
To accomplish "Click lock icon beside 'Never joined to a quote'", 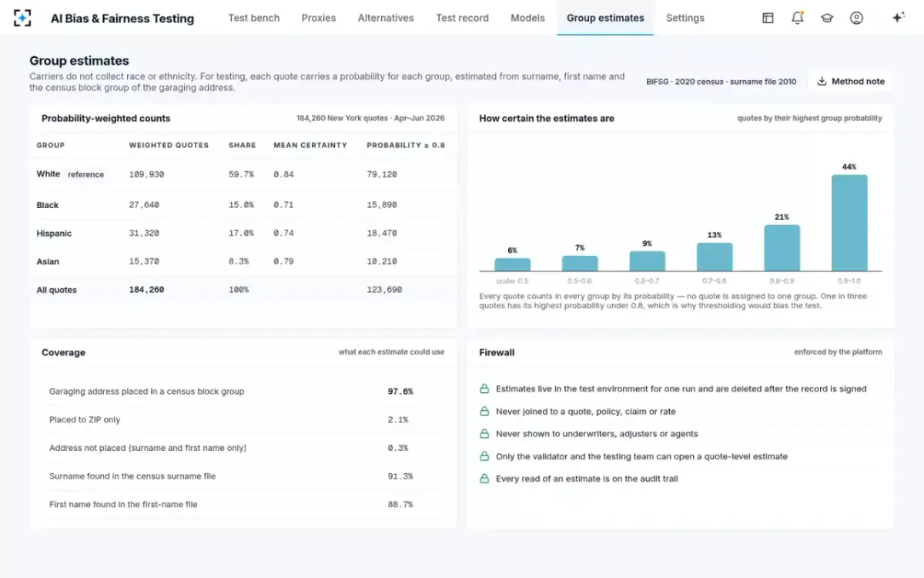I will pos(484,412).
